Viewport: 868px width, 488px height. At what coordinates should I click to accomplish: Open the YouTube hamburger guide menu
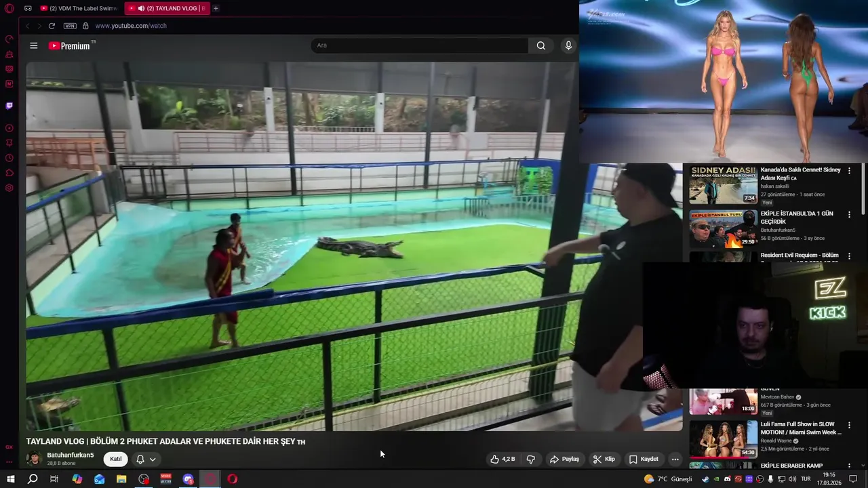pyautogui.click(x=34, y=45)
